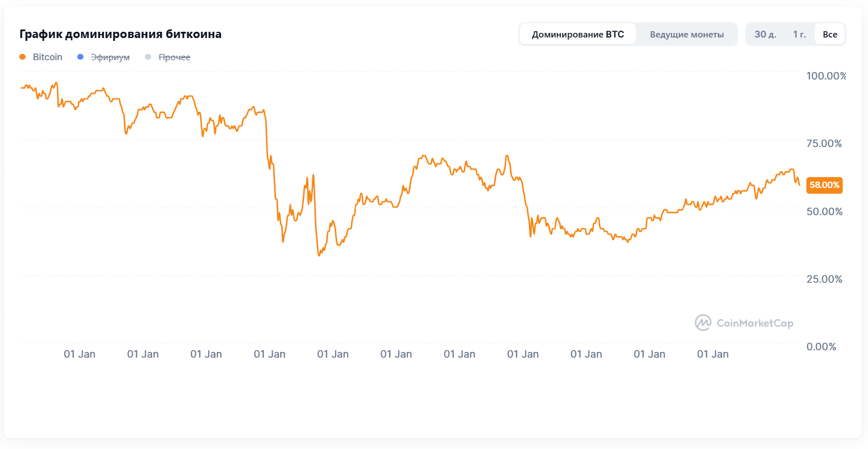Viewport: 868px width, 449px height.
Task: Enable the Эфириум series label
Action: tap(110, 57)
